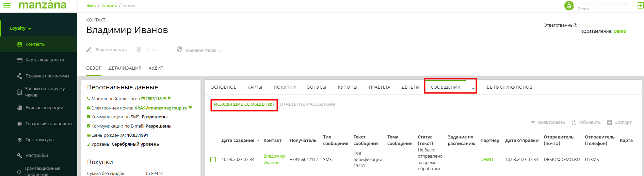The height and width of the screenshot is (176, 644).
Task: Switch to ОТЧЕТЫ ПО РАССЫЛКАМ sub-tab
Action: pos(307,104)
